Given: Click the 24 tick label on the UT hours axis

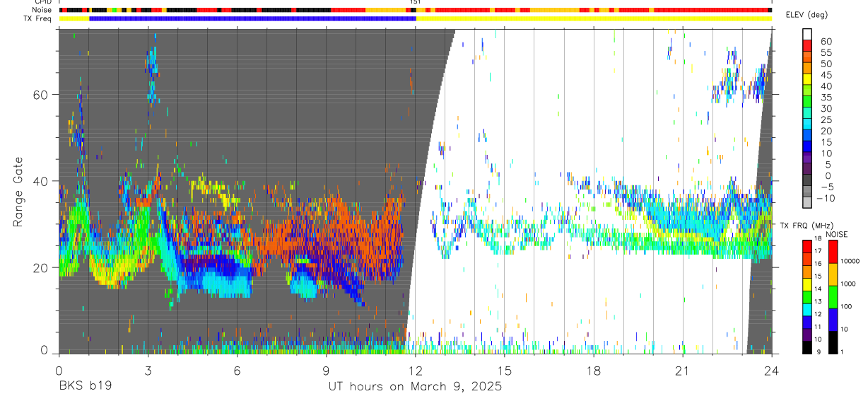Looking at the screenshot, I should click(x=771, y=371).
